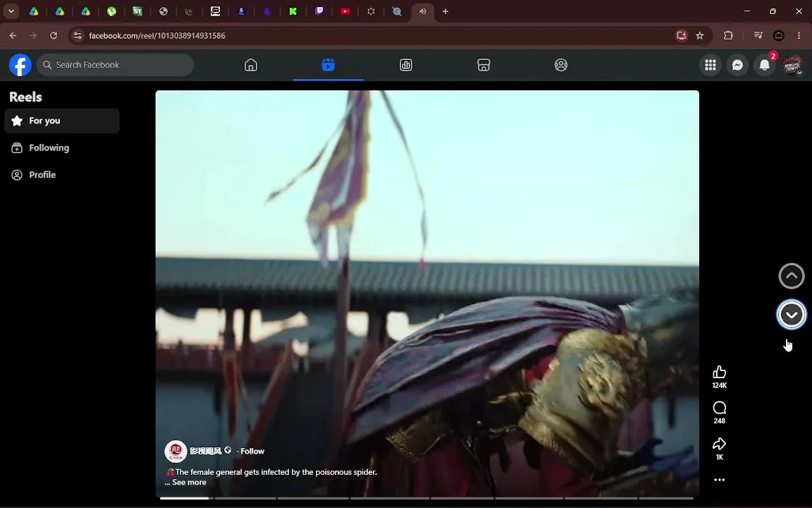Screen dimensions: 812x508
Task: Select Following in the Reels sidebar
Action: point(62,147)
